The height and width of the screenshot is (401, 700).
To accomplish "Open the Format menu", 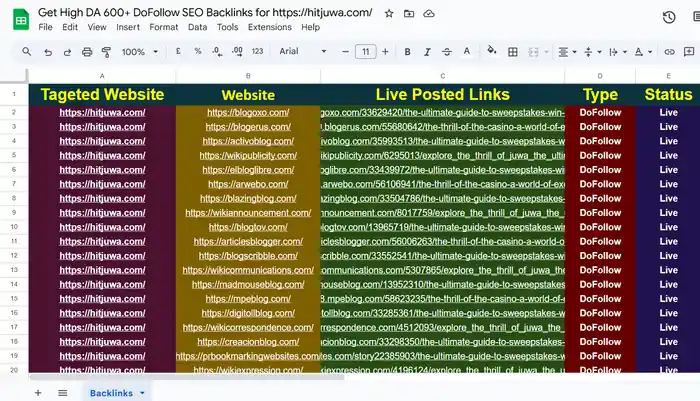I will [163, 27].
